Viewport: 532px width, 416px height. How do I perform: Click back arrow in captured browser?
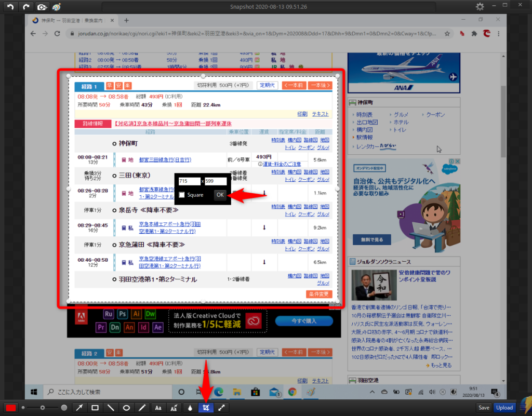(x=33, y=34)
